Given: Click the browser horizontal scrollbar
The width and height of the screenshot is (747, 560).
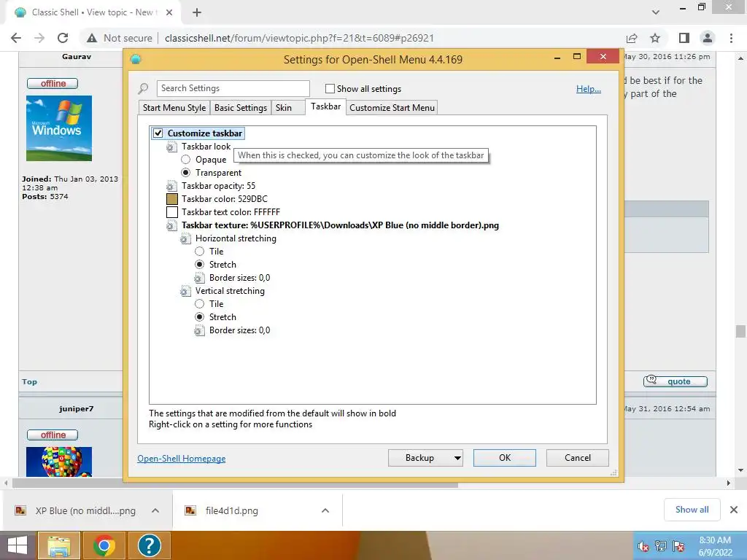Looking at the screenshot, I should click(234, 483).
